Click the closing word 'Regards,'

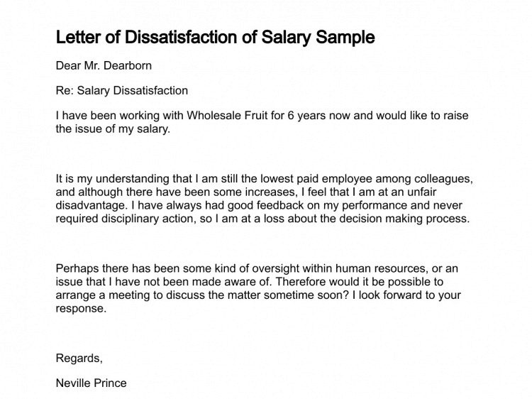(79, 359)
